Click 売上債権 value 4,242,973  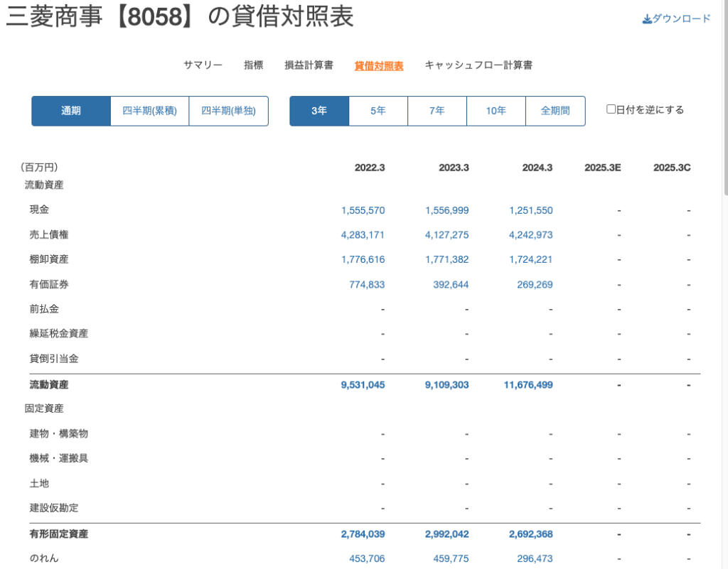click(531, 235)
